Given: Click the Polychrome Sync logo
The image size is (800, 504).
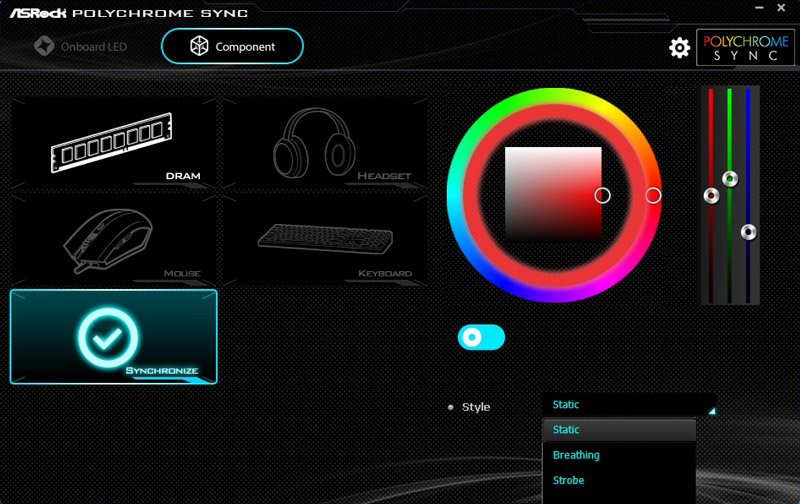Looking at the screenshot, I should (745, 47).
